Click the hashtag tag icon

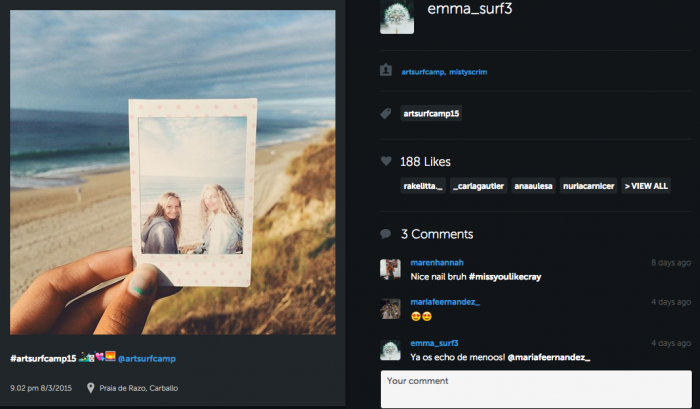tap(386, 114)
